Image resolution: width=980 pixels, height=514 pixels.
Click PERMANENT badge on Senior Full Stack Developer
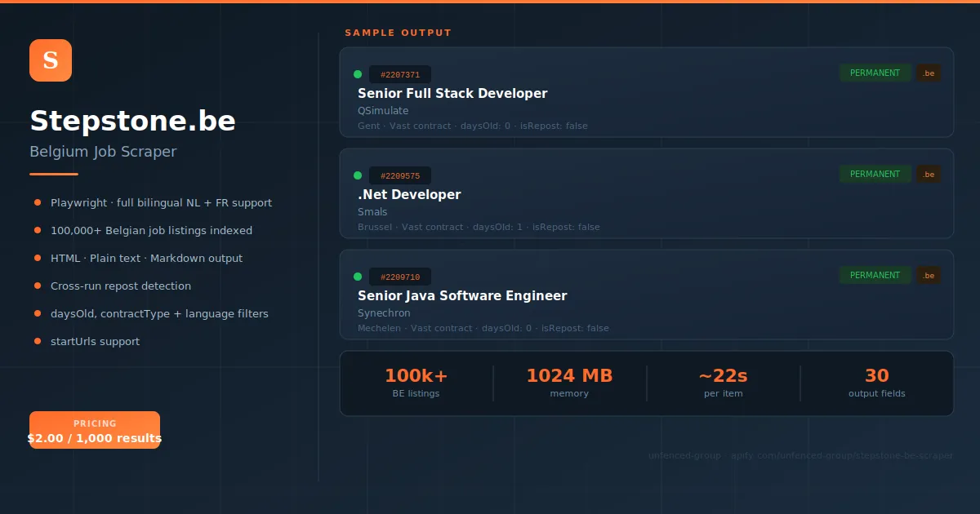[875, 73]
